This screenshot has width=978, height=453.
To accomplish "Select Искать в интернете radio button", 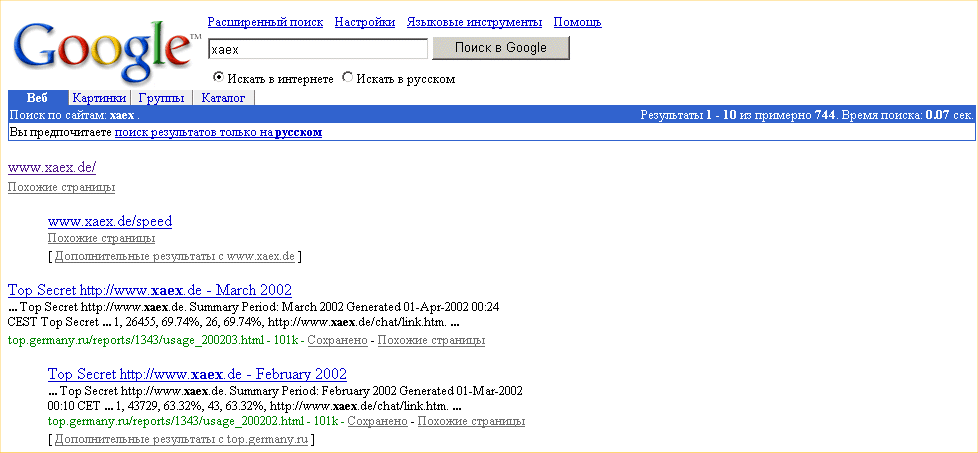I will [x=218, y=78].
